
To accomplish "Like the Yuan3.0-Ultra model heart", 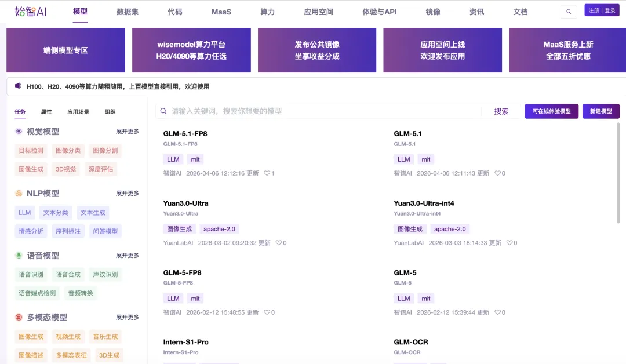I will (x=279, y=243).
